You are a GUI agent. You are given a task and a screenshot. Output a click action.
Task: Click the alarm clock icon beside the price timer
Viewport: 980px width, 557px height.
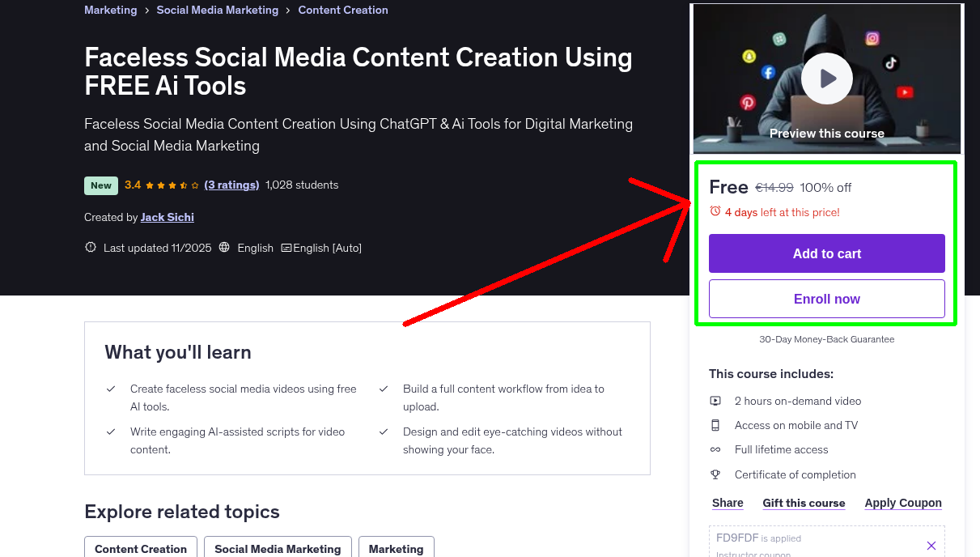(x=715, y=210)
